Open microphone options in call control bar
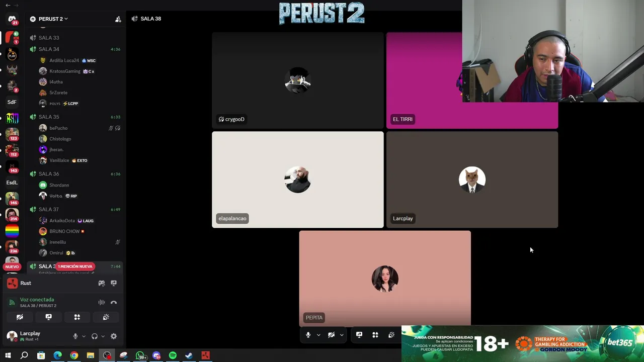The image size is (644, 362). tap(318, 335)
